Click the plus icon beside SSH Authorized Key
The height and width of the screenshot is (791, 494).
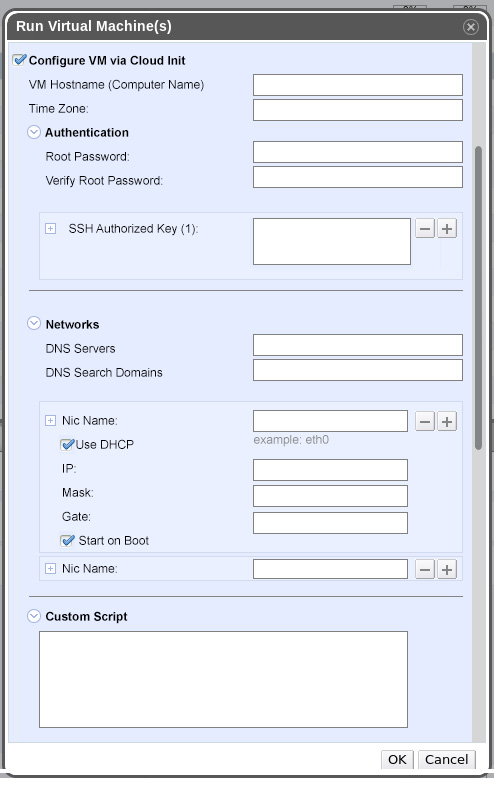coord(447,229)
